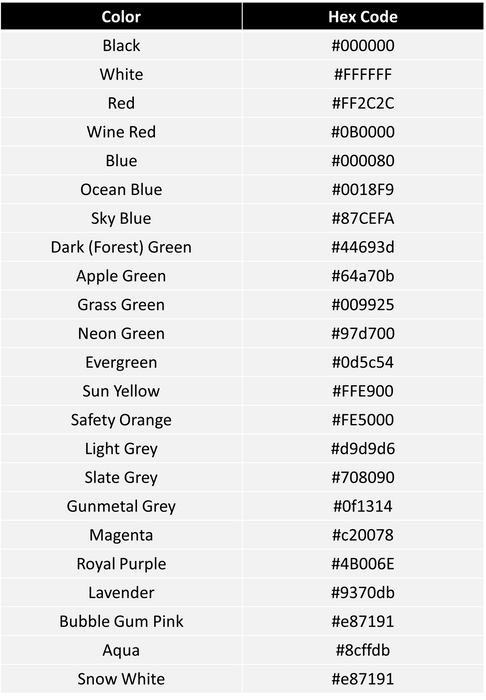
Task: Click the Wine Red cell
Action: (121, 132)
